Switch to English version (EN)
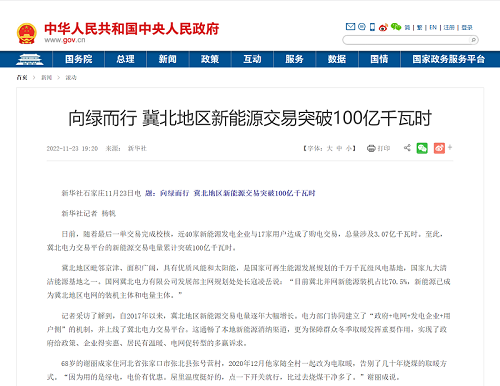 (x=433, y=28)
